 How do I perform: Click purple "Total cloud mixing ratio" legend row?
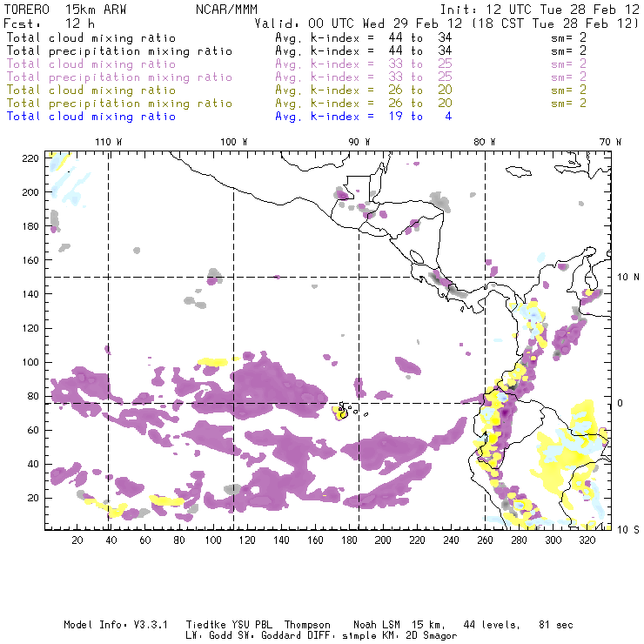(x=91, y=64)
